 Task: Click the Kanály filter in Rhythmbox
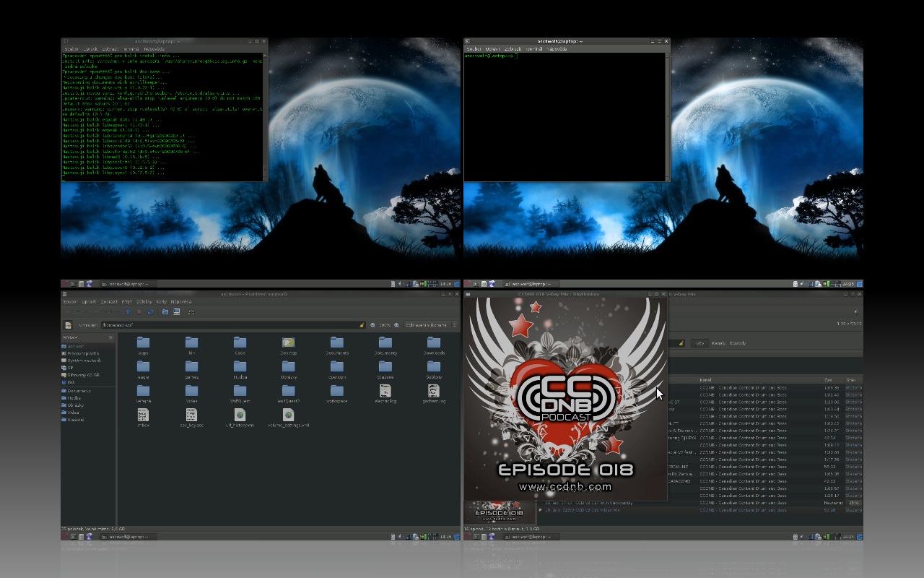[718, 343]
